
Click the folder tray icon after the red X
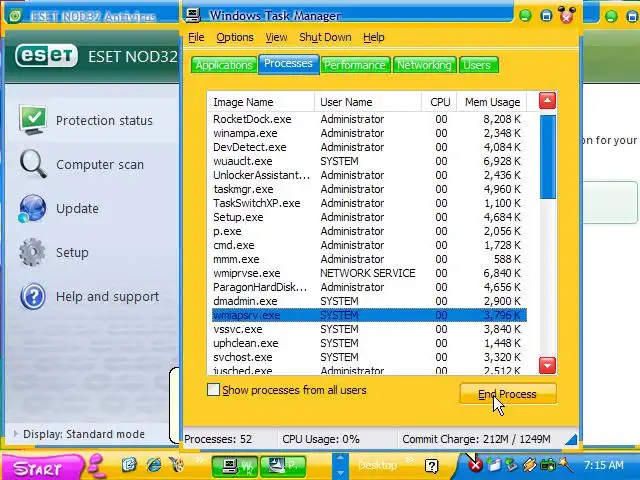pyautogui.click(x=494, y=465)
